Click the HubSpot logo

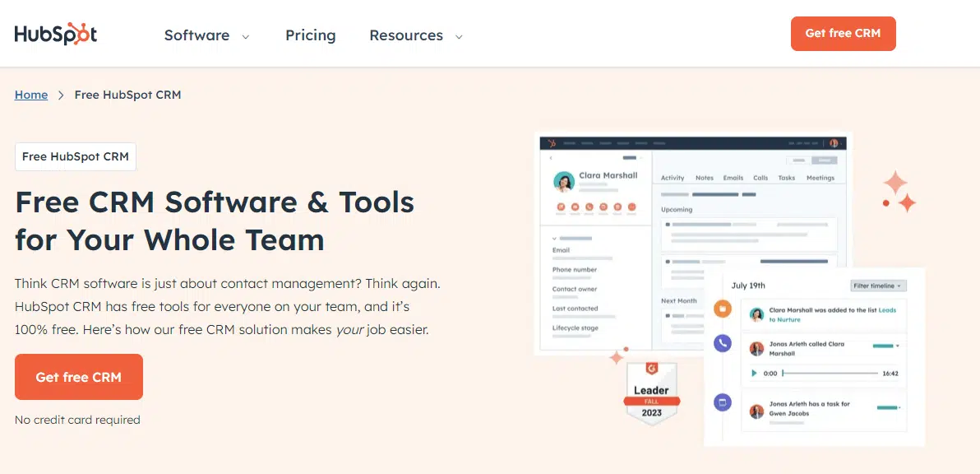[56, 35]
